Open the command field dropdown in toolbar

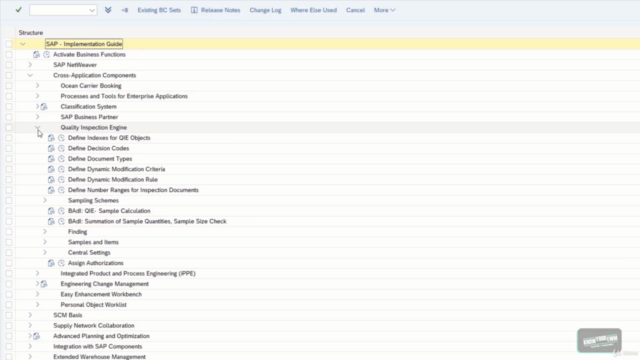(x=92, y=10)
